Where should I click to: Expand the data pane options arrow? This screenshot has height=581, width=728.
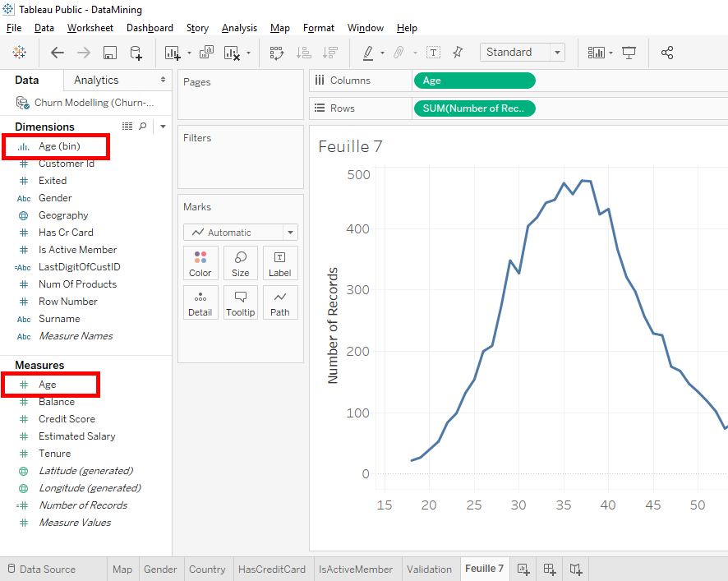coord(162,126)
